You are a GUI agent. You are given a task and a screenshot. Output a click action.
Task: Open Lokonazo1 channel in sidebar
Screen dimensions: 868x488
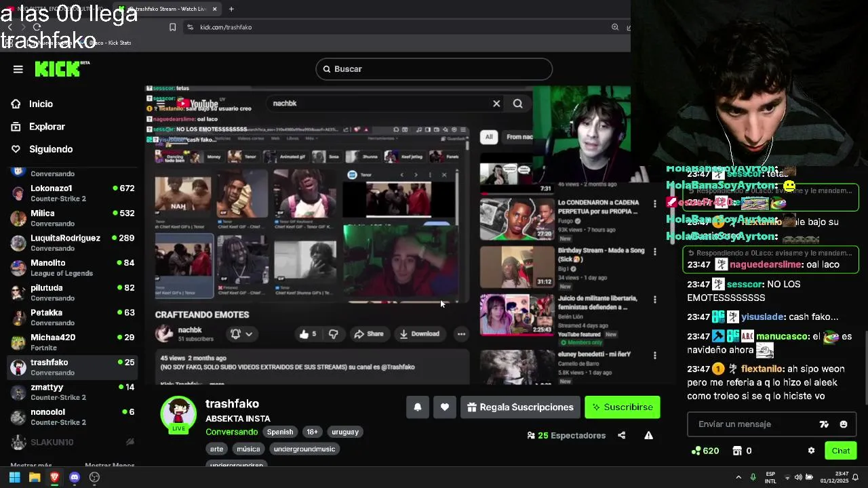point(71,193)
